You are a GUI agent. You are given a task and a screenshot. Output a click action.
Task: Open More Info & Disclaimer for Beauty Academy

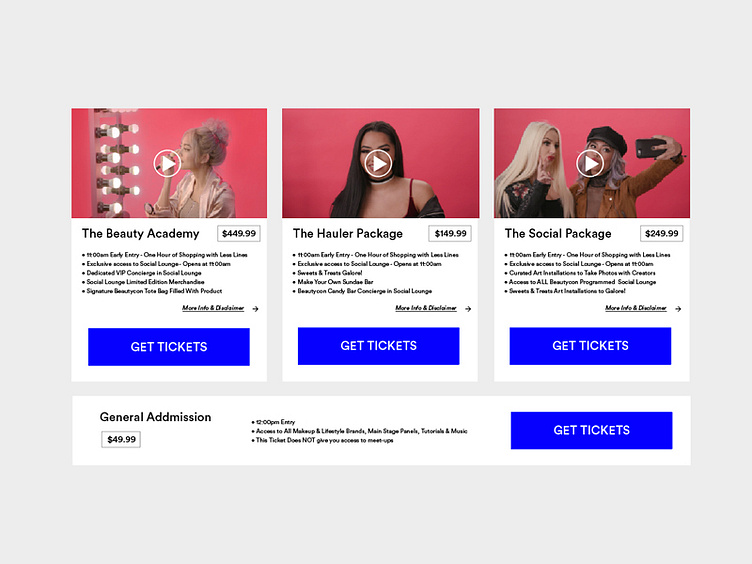(213, 308)
